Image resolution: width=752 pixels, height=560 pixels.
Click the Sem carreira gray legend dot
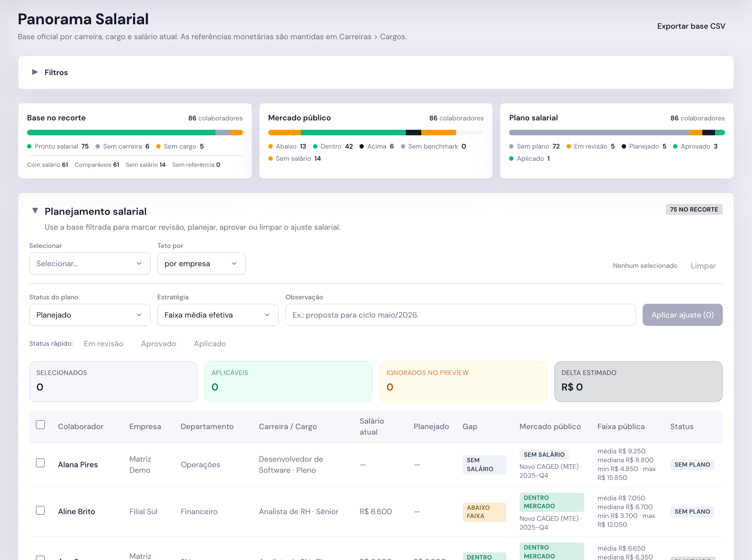click(x=98, y=146)
